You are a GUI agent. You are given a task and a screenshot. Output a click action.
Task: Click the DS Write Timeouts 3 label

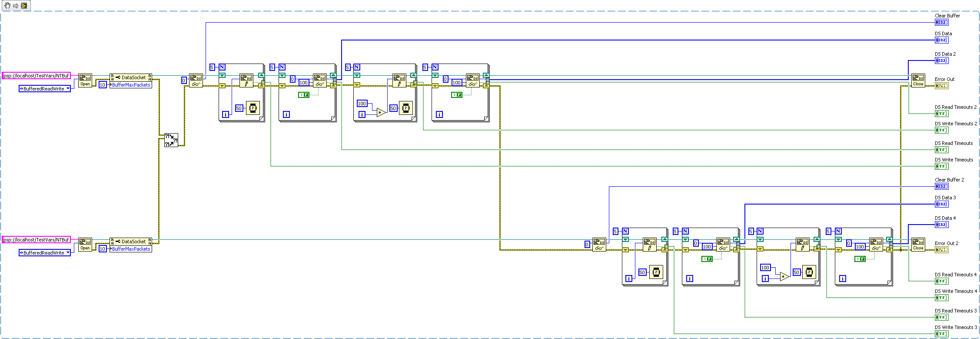(x=956, y=327)
